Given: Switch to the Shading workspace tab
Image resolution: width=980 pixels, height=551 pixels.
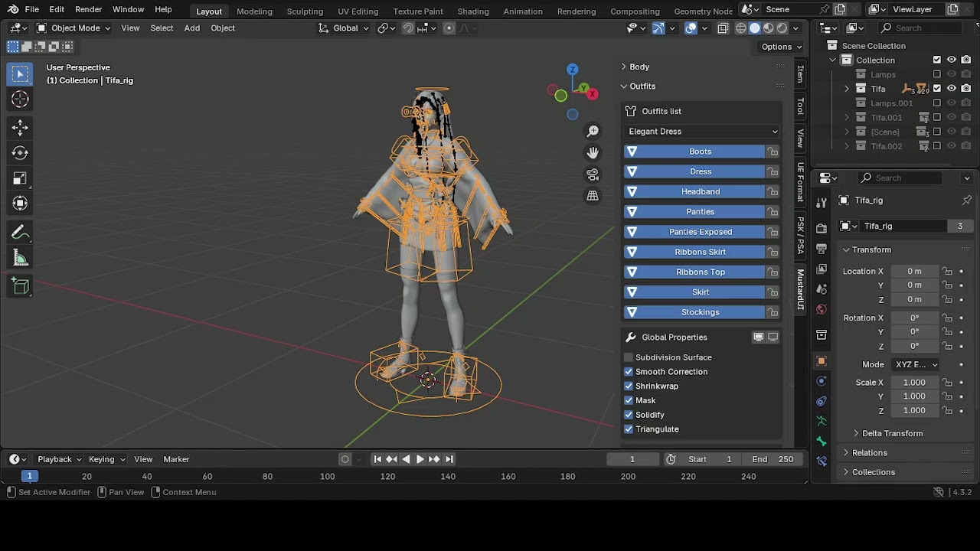Looking at the screenshot, I should (x=473, y=11).
